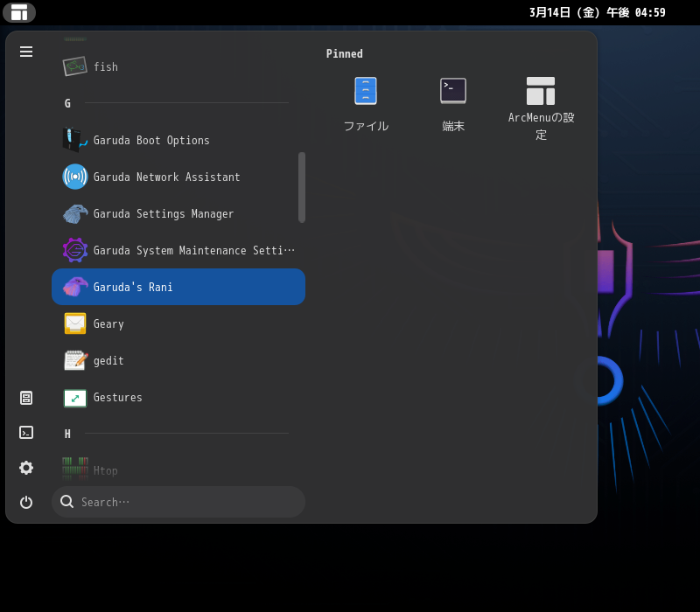Screen dimensions: 700x612
Task: Click the app list scrollbar handle
Action: [302, 187]
